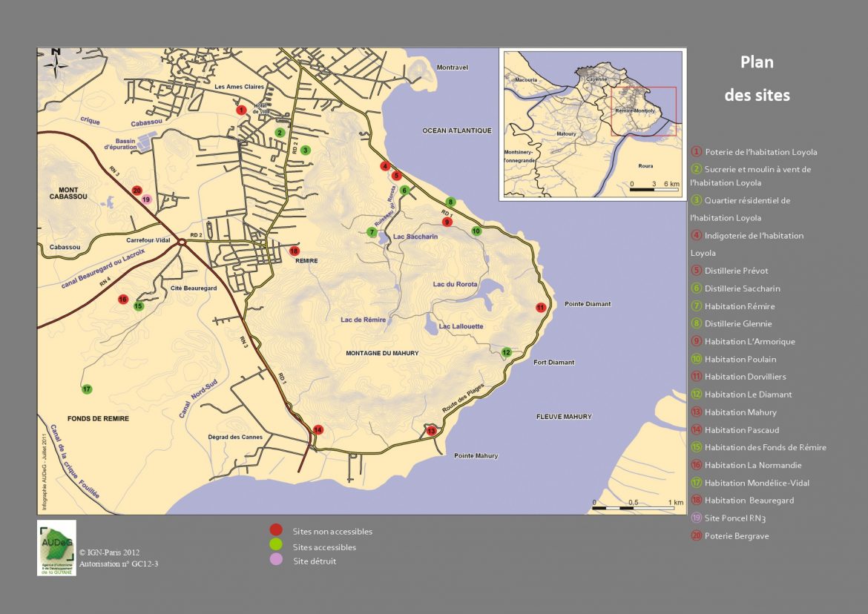The height and width of the screenshot is (614, 868).
Task: Click the Carrefour Vidal roundabout on map
Action: (x=182, y=245)
